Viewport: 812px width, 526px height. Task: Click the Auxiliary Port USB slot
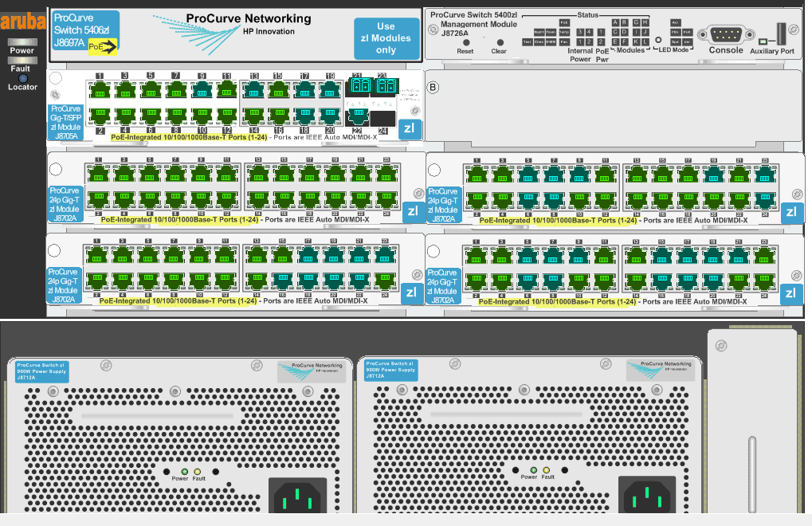pos(780,33)
